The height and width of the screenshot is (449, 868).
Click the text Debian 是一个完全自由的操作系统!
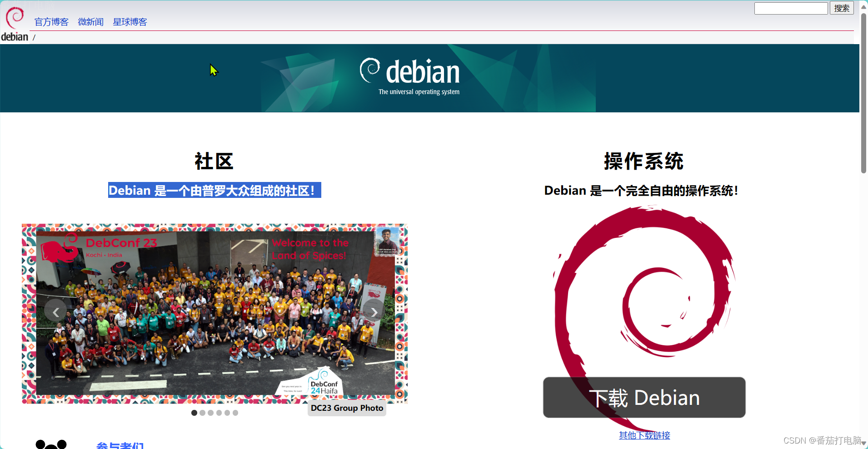click(641, 190)
